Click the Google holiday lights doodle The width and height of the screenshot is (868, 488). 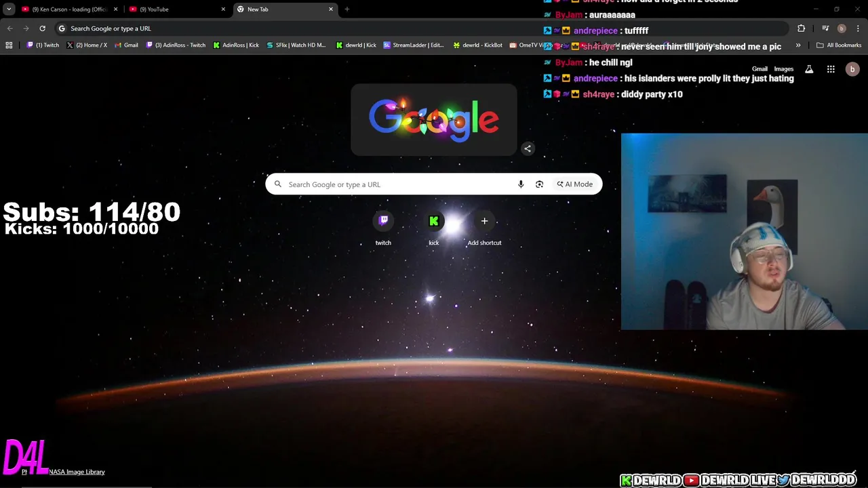tap(434, 120)
